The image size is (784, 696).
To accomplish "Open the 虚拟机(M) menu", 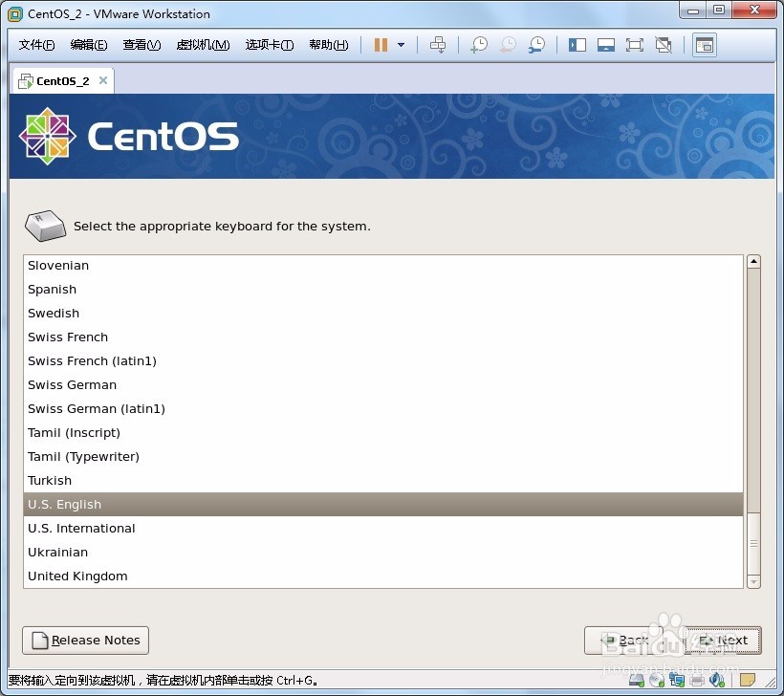I will 203,45.
